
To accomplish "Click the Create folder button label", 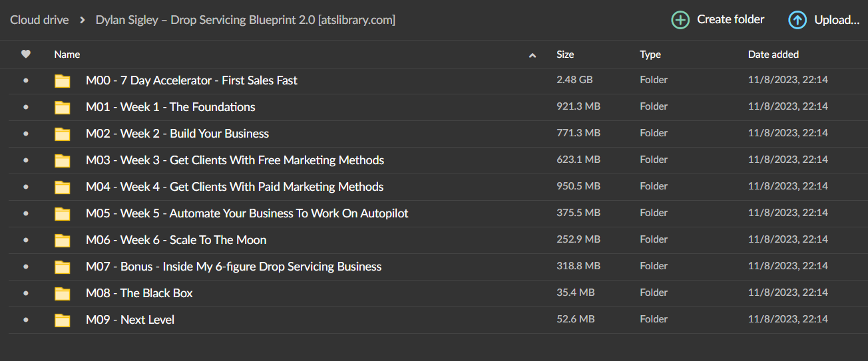I will [731, 20].
